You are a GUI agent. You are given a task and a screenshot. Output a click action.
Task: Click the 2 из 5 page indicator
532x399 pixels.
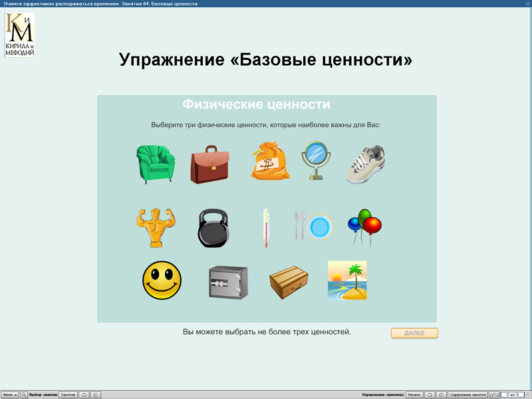[x=512, y=394]
